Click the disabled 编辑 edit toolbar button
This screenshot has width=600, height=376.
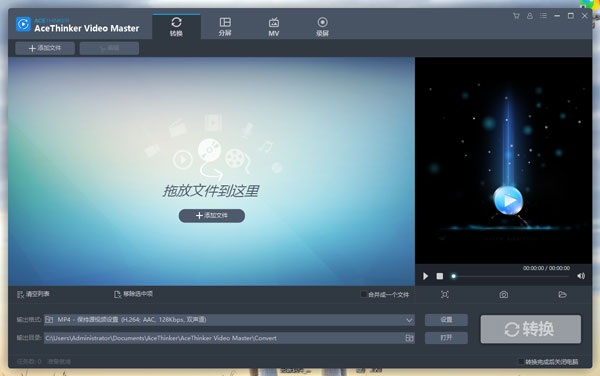click(x=109, y=48)
